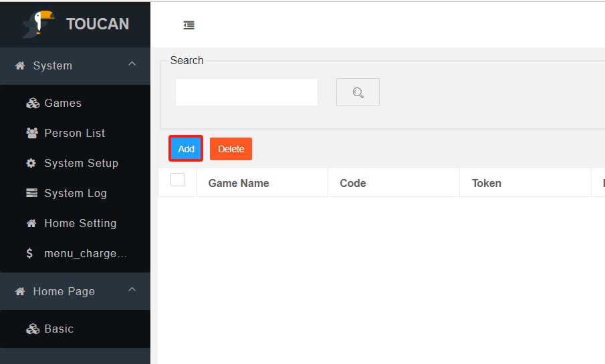This screenshot has width=605, height=364.
Task: Click the System Setup gear icon
Action: 31,164
